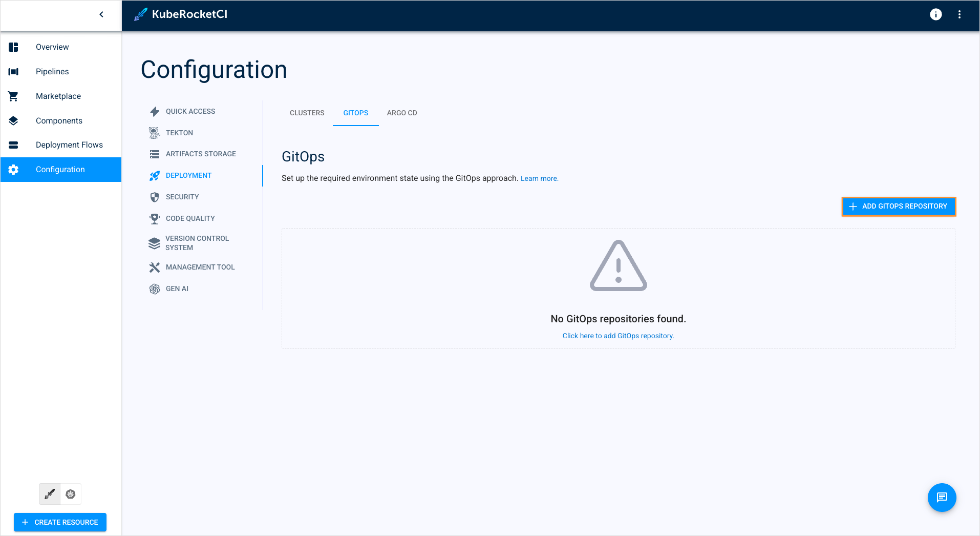Select the KubeRocketCI quill view toggle

pos(49,494)
